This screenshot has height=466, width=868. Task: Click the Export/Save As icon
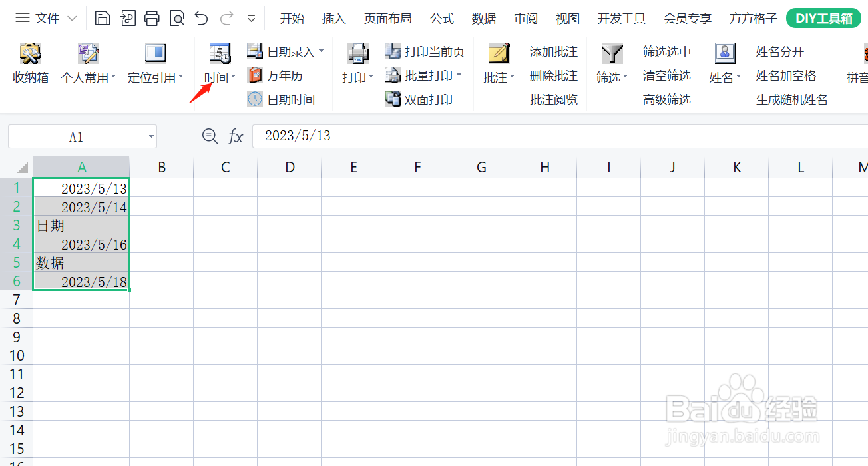coord(128,18)
